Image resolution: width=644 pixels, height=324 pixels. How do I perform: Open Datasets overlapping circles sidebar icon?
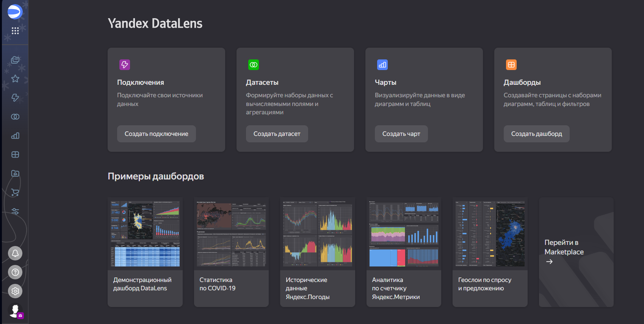pos(15,117)
